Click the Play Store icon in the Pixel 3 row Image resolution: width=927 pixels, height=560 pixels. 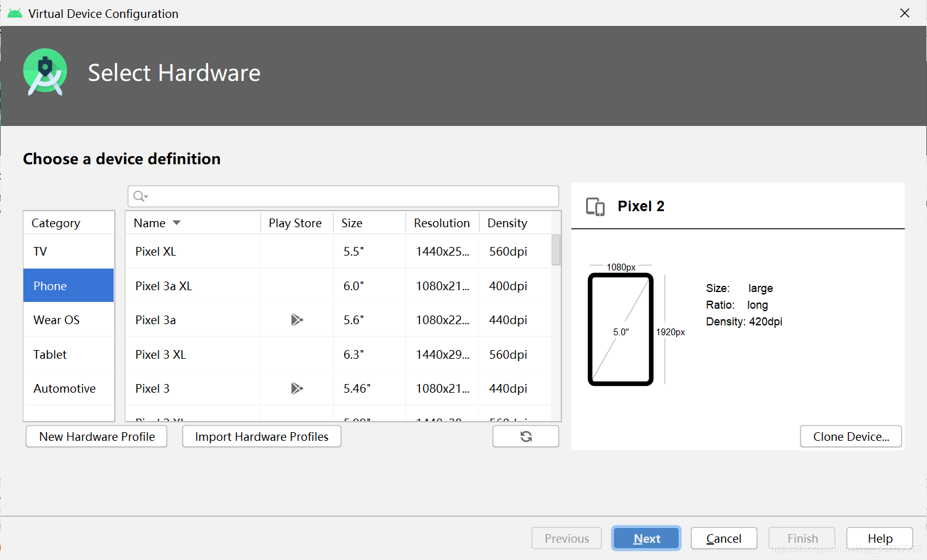[x=297, y=388]
